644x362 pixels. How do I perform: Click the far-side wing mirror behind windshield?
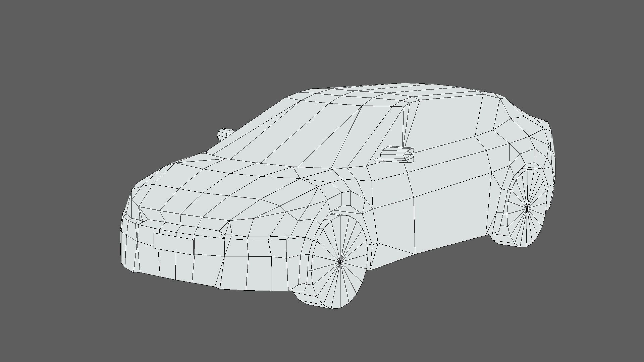225,134
